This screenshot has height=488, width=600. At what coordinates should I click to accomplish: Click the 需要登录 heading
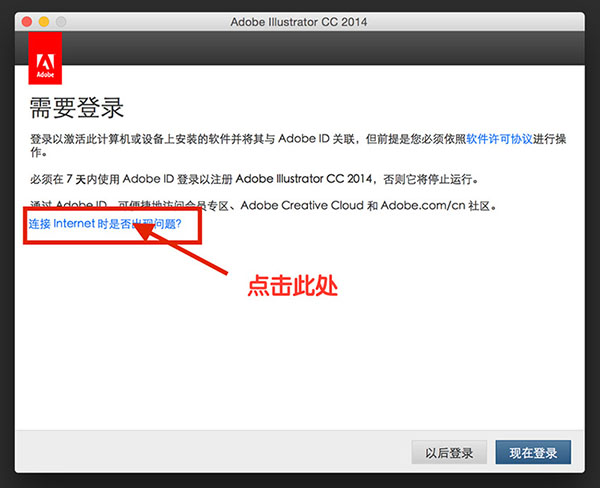click(x=76, y=107)
